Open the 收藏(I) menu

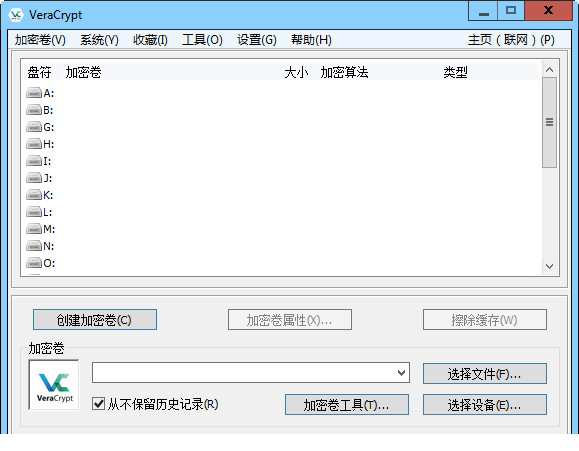150,40
